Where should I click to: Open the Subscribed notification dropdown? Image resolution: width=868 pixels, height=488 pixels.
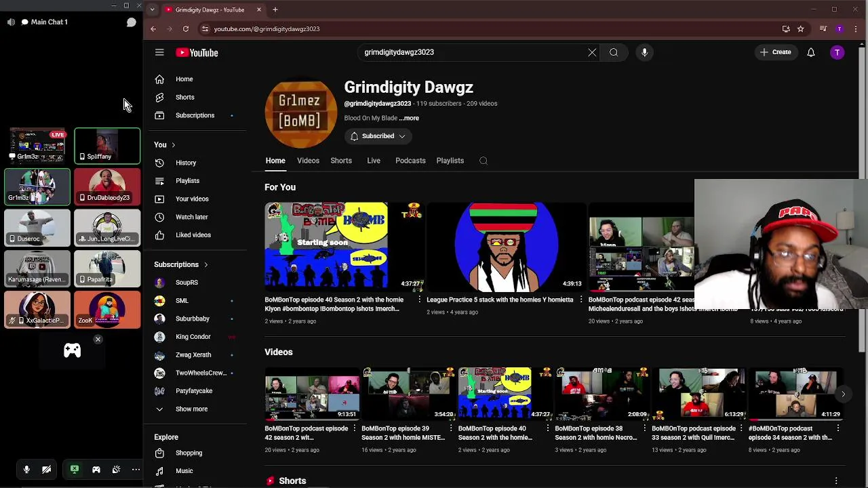tap(378, 136)
